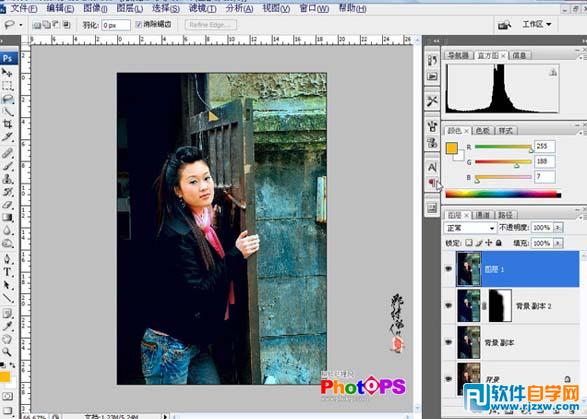The width and height of the screenshot is (587, 419).
Task: Expand the opacity slider arrow at 100%
Action: 558,227
